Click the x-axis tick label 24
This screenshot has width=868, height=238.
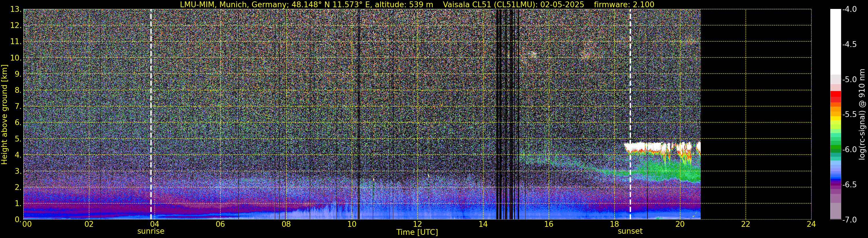point(811,224)
